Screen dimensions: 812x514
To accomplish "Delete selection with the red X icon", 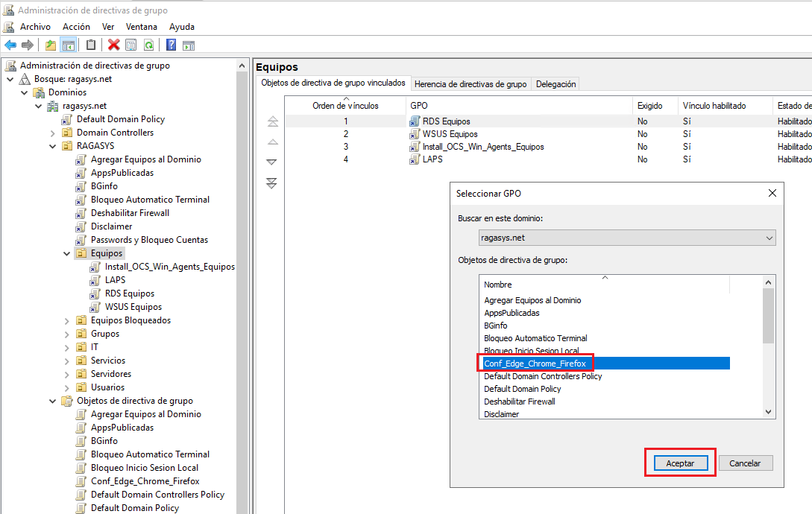I will (113, 45).
